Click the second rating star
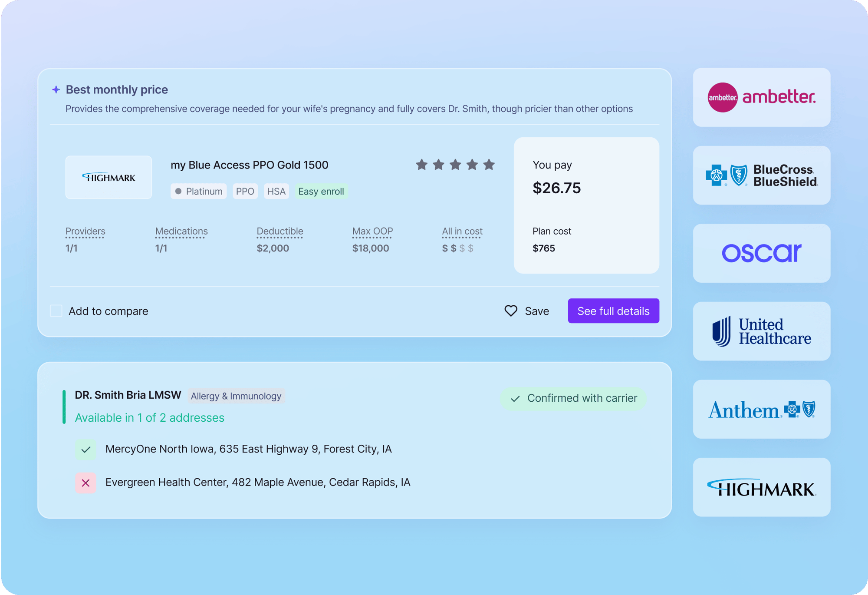The image size is (868, 595). pyautogui.click(x=438, y=165)
